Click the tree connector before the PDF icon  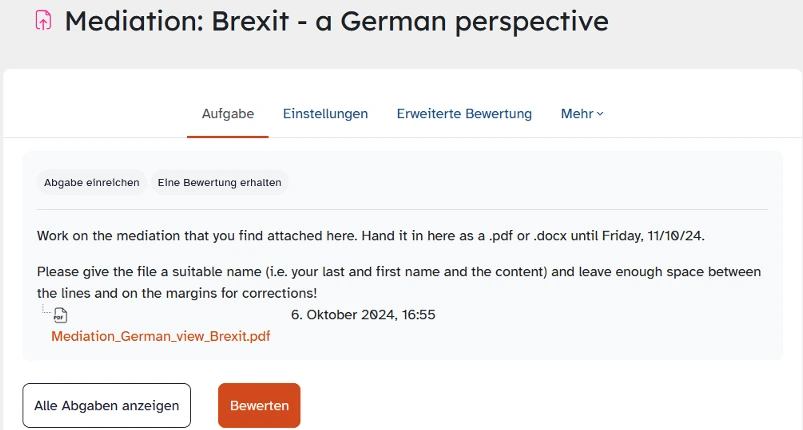pyautogui.click(x=46, y=312)
